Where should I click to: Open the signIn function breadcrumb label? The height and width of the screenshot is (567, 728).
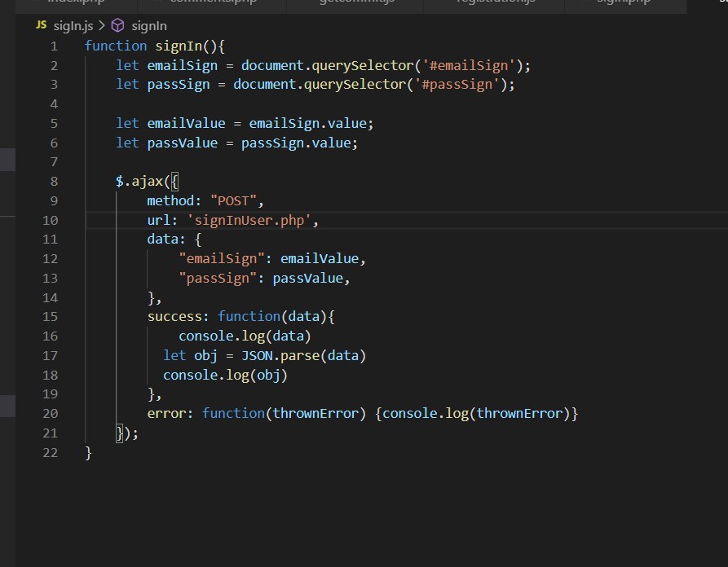[148, 25]
